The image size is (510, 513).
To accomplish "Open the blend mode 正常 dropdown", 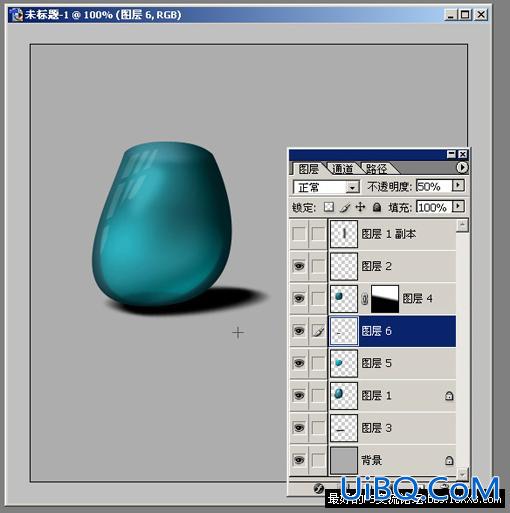I will point(352,188).
